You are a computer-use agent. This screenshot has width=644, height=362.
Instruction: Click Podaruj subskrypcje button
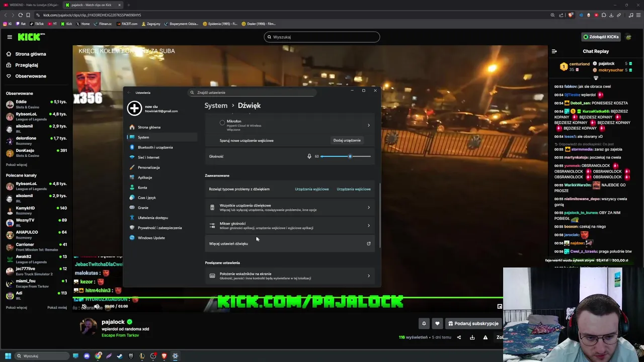click(x=473, y=323)
